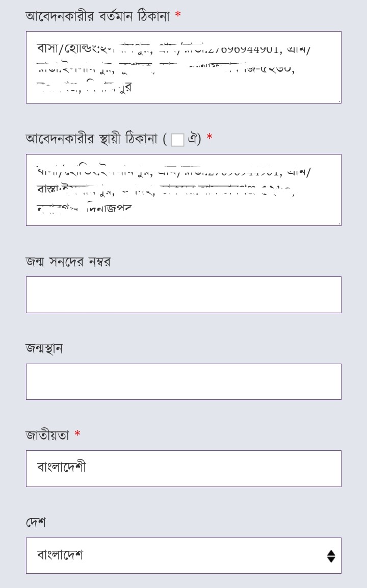Click red asterisk beside জাতীয়তা label
The height and width of the screenshot is (588, 367).
click(77, 434)
